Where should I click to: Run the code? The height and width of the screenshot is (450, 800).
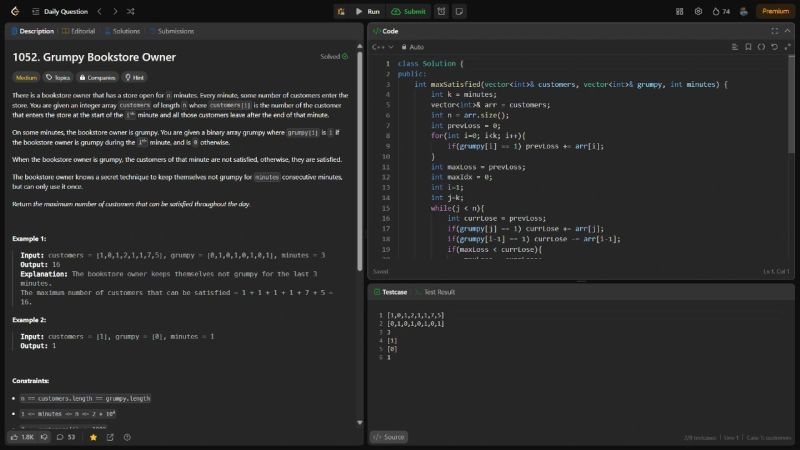click(367, 11)
